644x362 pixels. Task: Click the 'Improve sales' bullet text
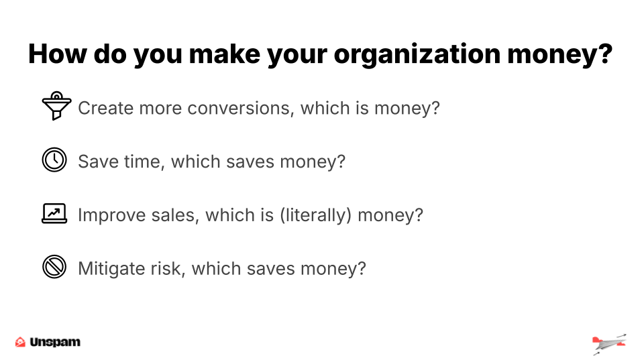pyautogui.click(x=250, y=215)
